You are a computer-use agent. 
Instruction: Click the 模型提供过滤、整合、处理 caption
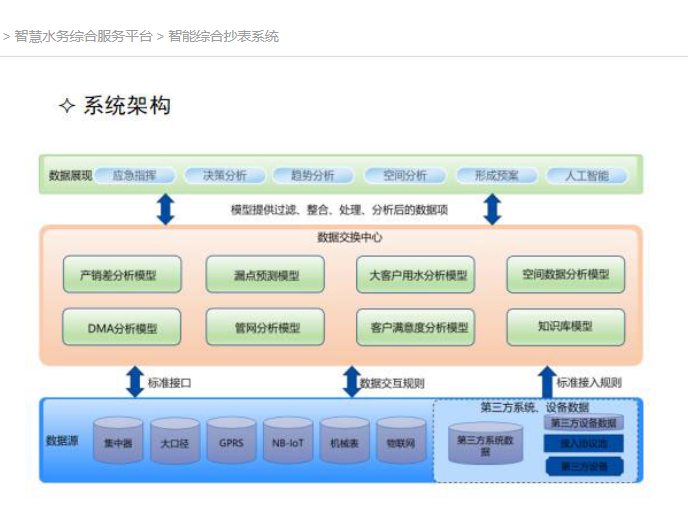(339, 210)
